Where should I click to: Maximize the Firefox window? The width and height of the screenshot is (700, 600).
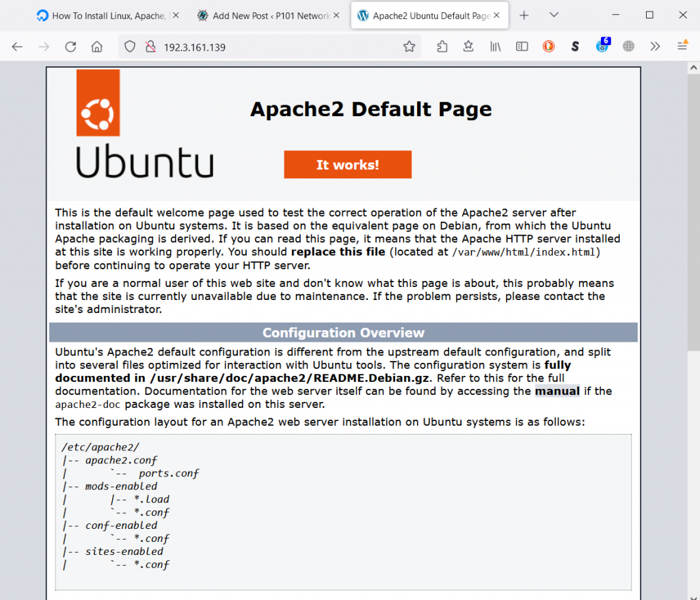click(x=649, y=15)
